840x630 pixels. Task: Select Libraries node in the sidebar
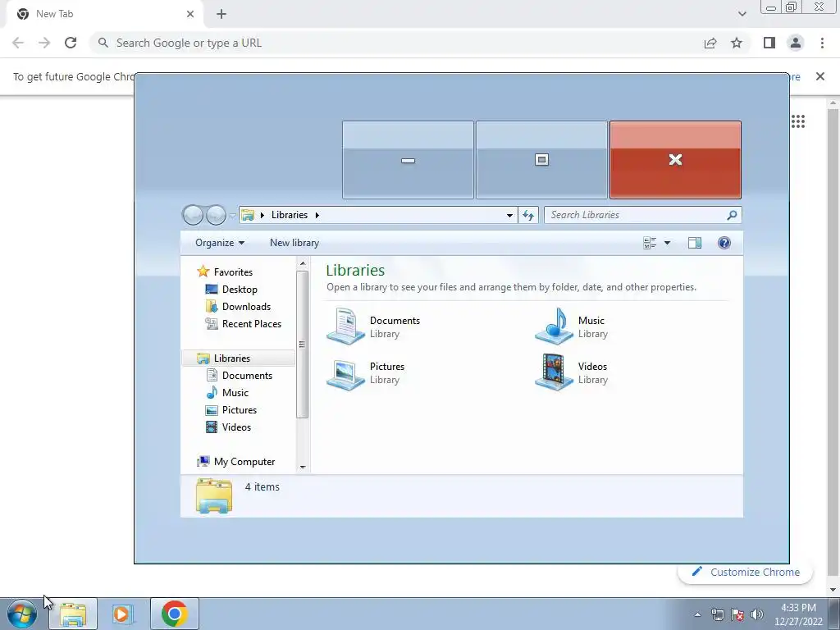[239, 358]
